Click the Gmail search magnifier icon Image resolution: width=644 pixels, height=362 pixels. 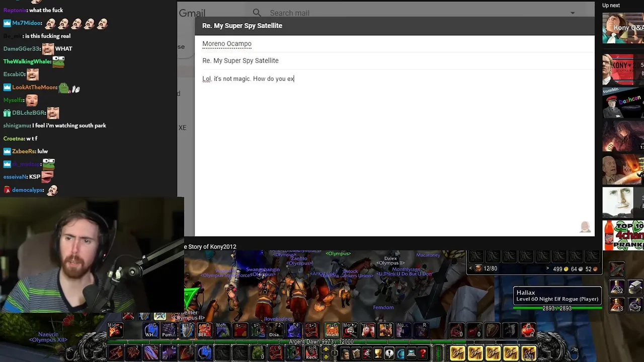pyautogui.click(x=257, y=13)
